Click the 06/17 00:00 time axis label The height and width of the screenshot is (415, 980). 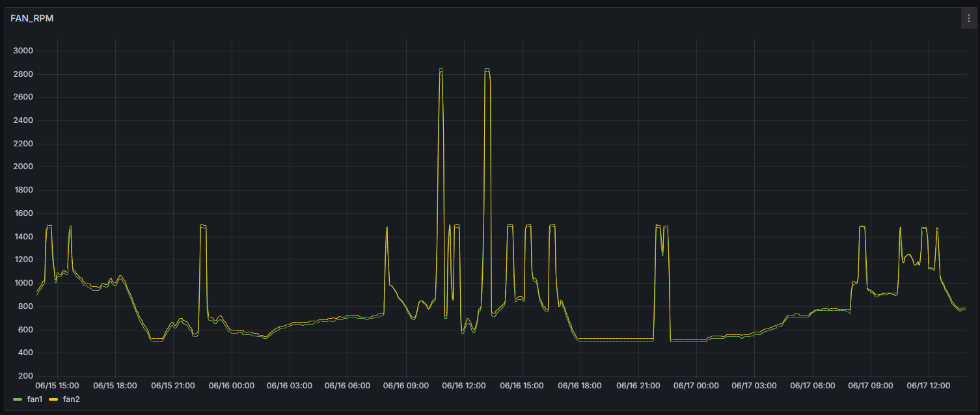(x=696, y=386)
